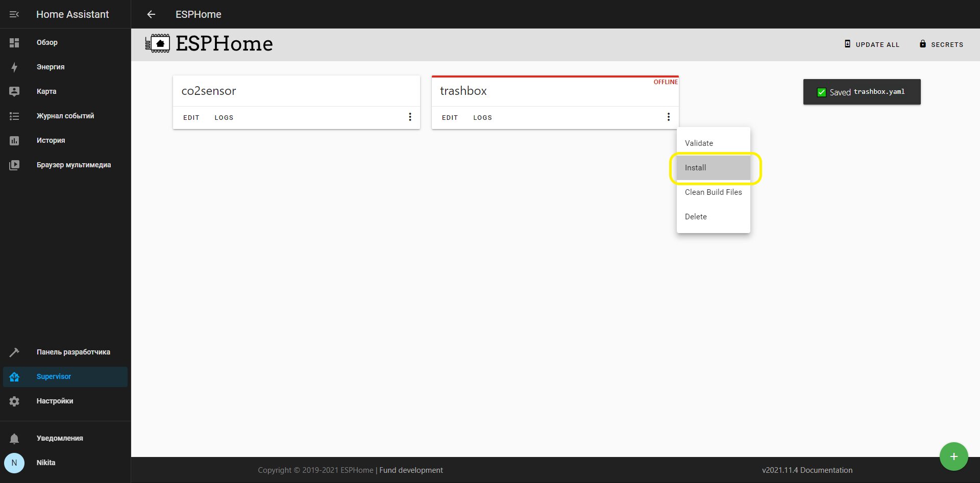
Task: Click the green plus add device button
Action: pyautogui.click(x=953, y=456)
